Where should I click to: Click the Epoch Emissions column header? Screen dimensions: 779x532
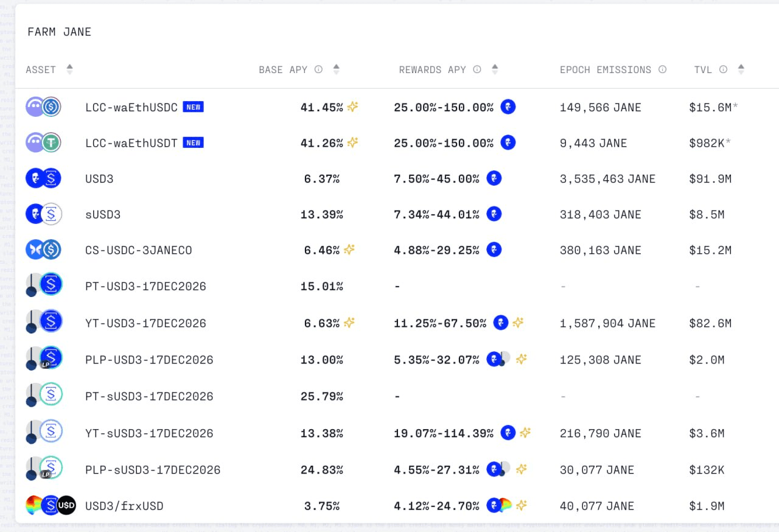click(606, 70)
